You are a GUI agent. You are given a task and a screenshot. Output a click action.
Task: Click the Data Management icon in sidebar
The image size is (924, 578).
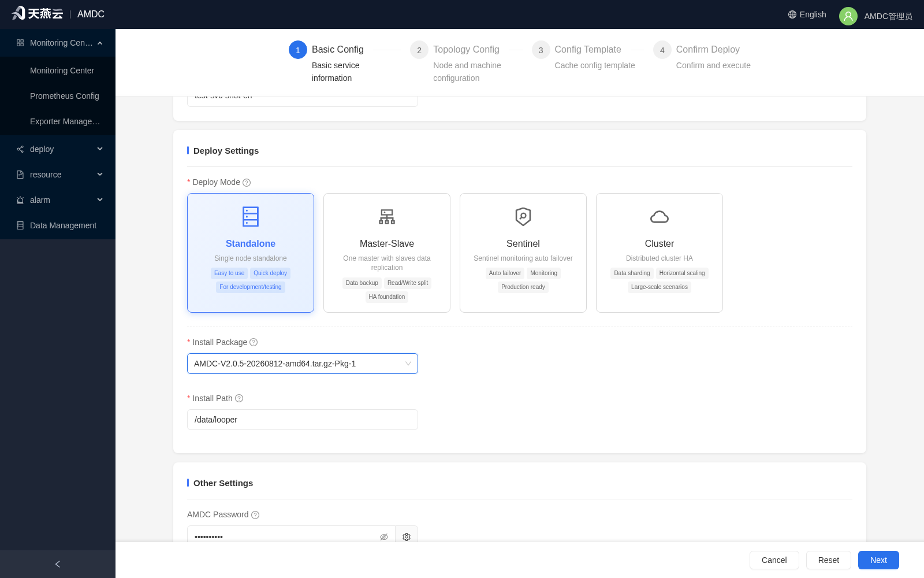coord(20,225)
